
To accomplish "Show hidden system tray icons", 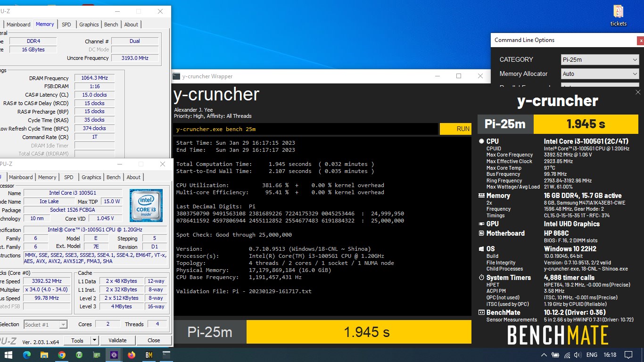I will pyautogui.click(x=544, y=355).
